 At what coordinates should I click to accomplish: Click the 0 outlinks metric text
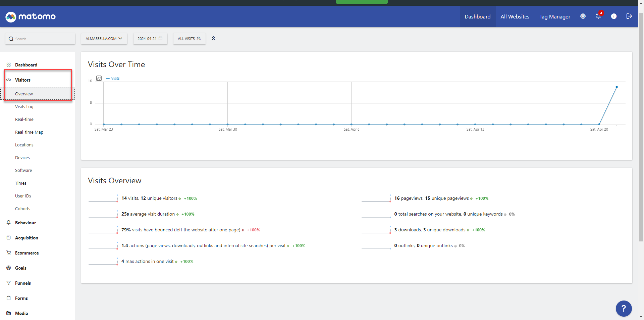coord(423,246)
